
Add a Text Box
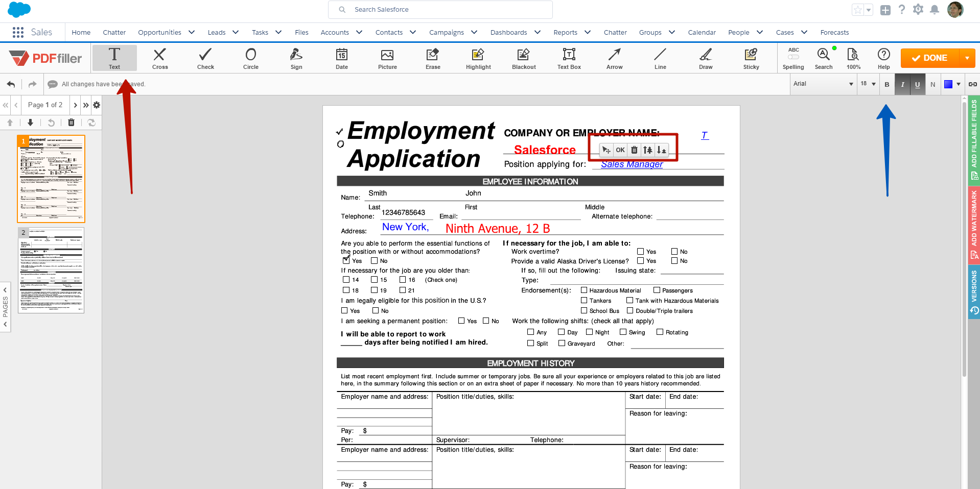pos(569,58)
